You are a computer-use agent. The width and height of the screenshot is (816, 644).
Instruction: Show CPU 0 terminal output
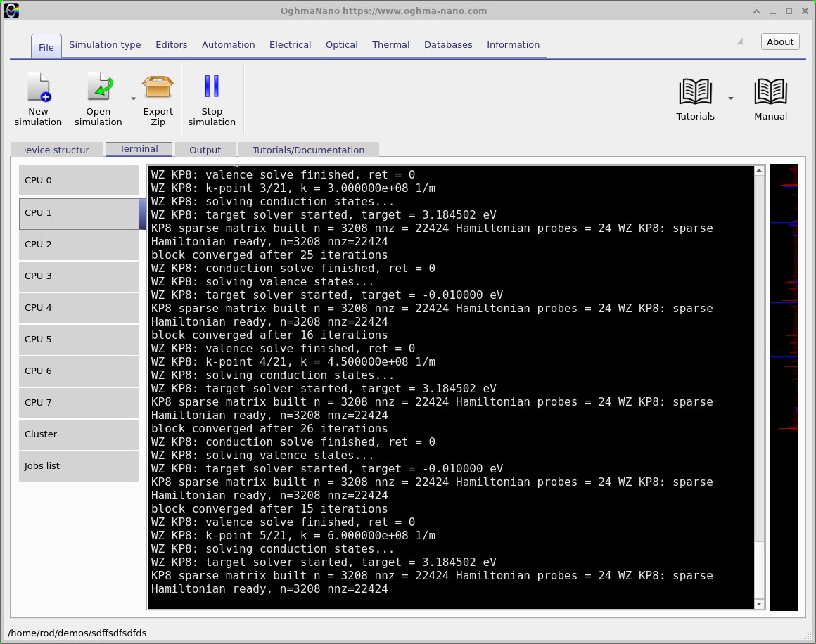point(79,181)
